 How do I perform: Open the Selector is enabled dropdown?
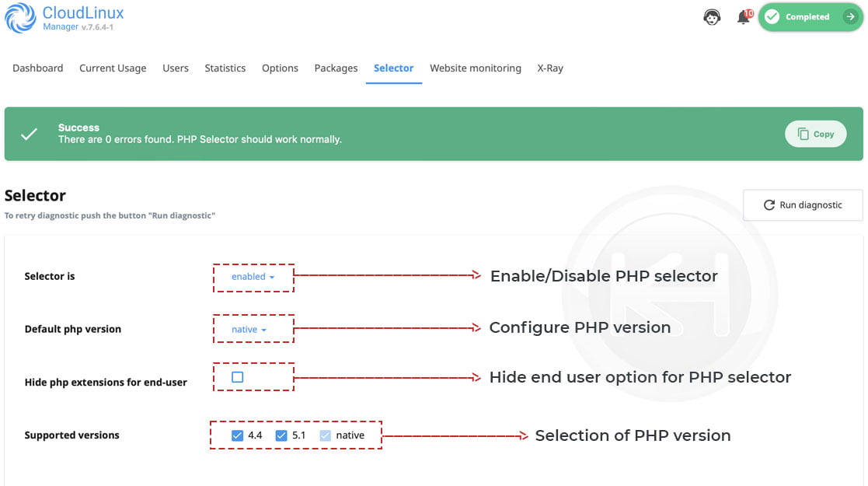252,277
